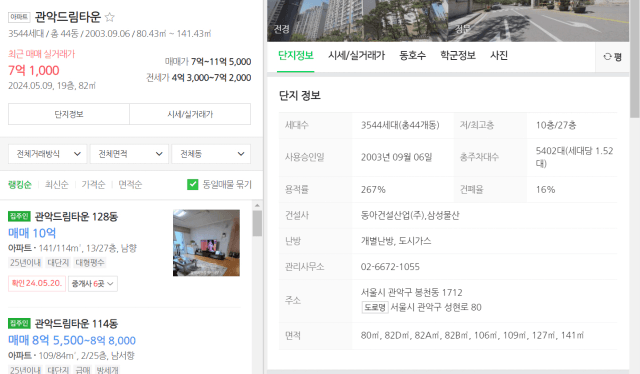This screenshot has height=374, width=640.
Task: Click the 집주인 badge on the 128동 listing
Action: pos(19,216)
